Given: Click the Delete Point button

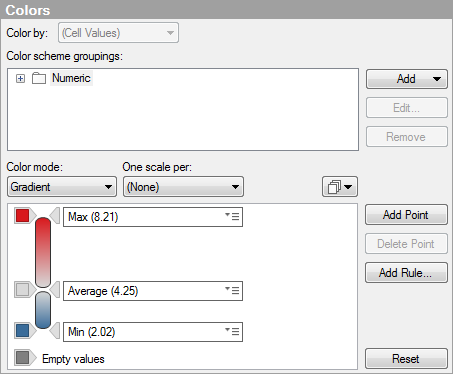Looking at the screenshot, I should click(x=406, y=244).
